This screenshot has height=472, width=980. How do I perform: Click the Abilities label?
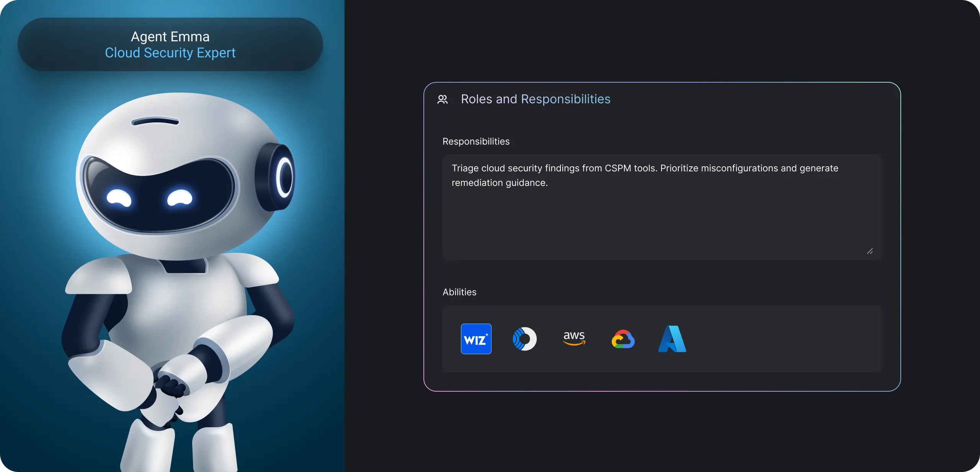(x=459, y=292)
